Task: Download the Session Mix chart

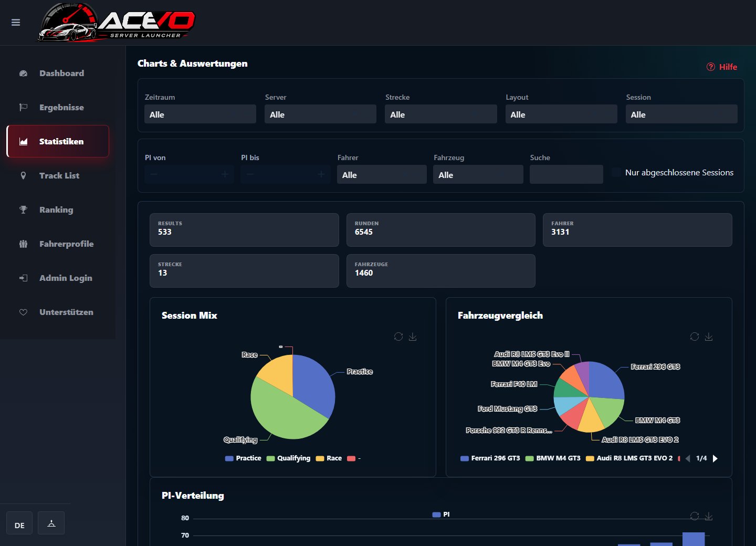Action: 413,337
